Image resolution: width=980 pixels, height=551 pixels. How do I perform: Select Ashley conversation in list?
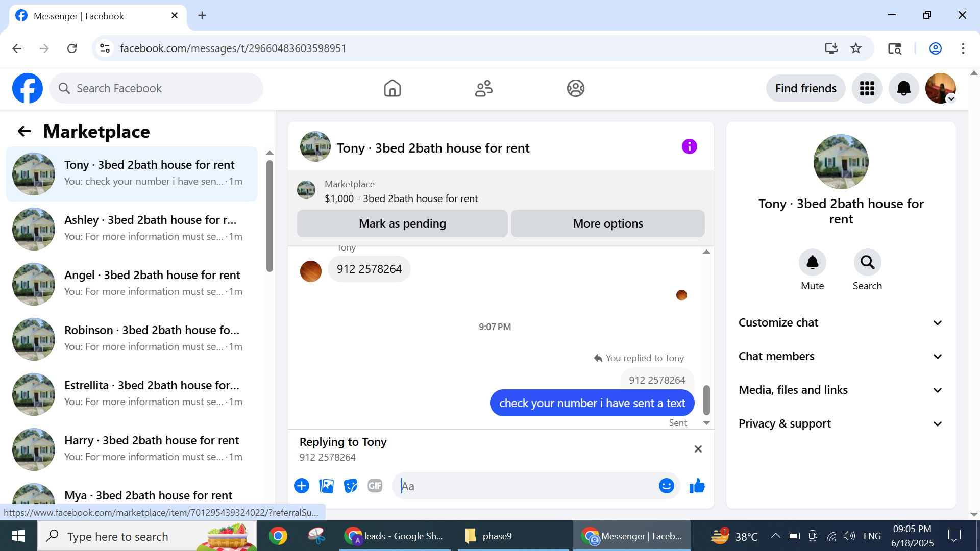132,229
